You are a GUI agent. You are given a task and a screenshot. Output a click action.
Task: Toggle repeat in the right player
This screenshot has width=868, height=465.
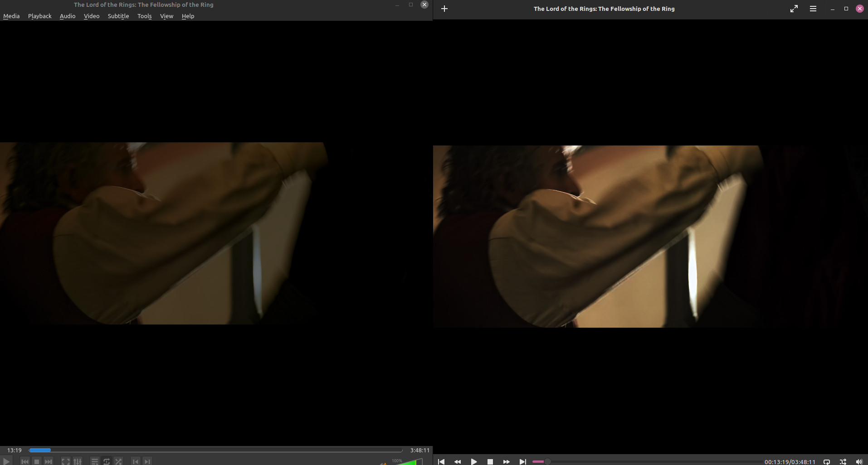tap(827, 462)
